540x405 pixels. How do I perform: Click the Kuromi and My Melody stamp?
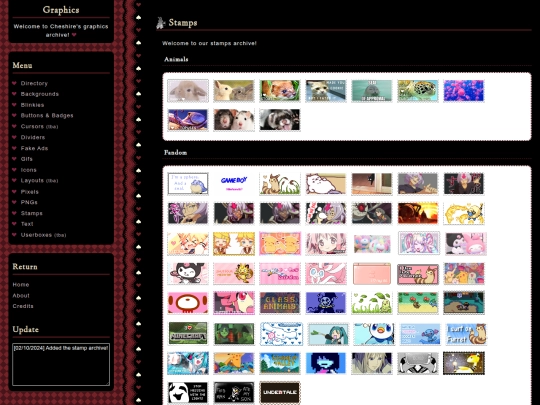466,243
